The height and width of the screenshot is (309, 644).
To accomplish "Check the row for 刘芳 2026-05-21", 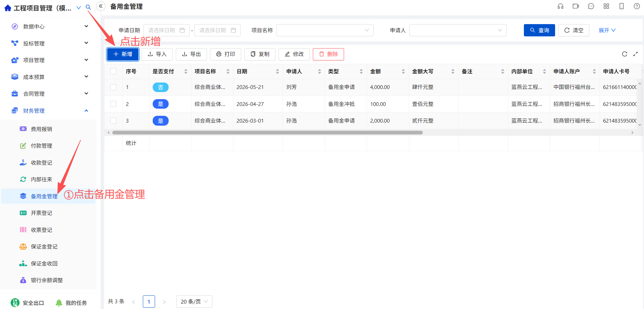I will (x=113, y=87).
